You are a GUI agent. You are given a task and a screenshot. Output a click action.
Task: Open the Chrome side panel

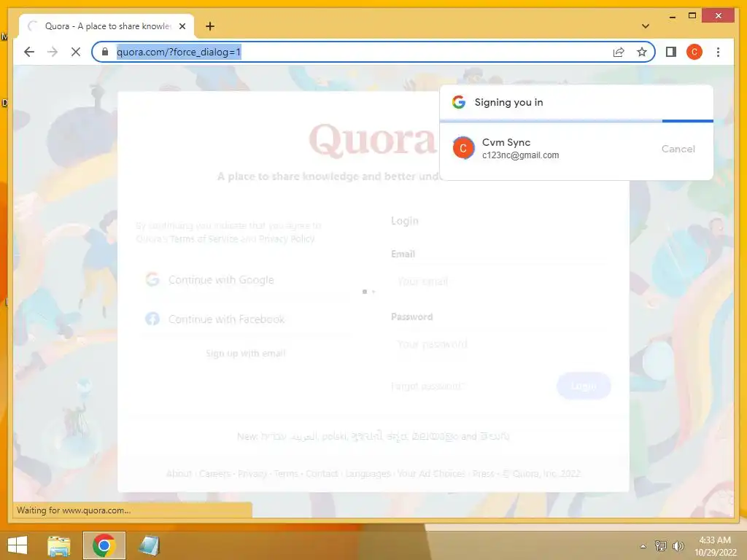671,52
